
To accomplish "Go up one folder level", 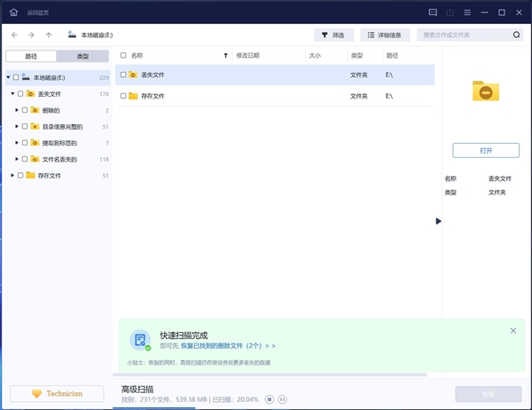I will [x=49, y=35].
